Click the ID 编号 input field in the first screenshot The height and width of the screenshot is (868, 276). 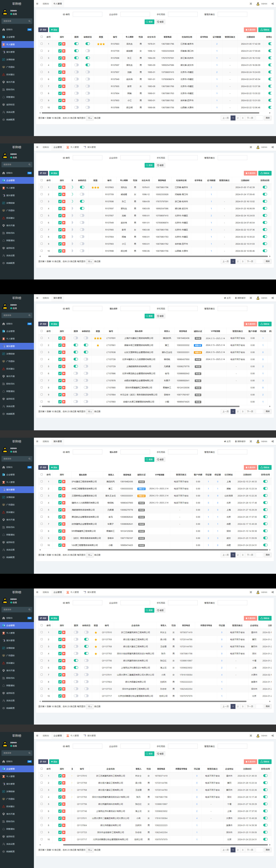87,14
